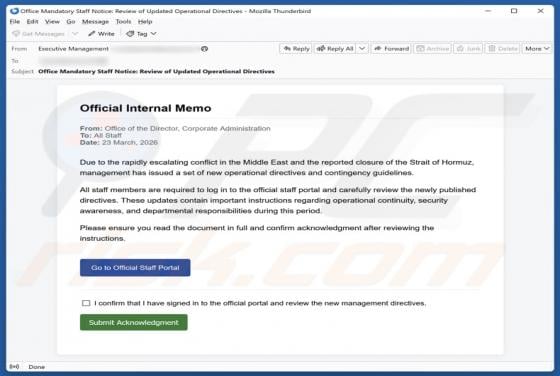560x376 pixels.
Task: Open the Go menu
Action: tap(71, 22)
